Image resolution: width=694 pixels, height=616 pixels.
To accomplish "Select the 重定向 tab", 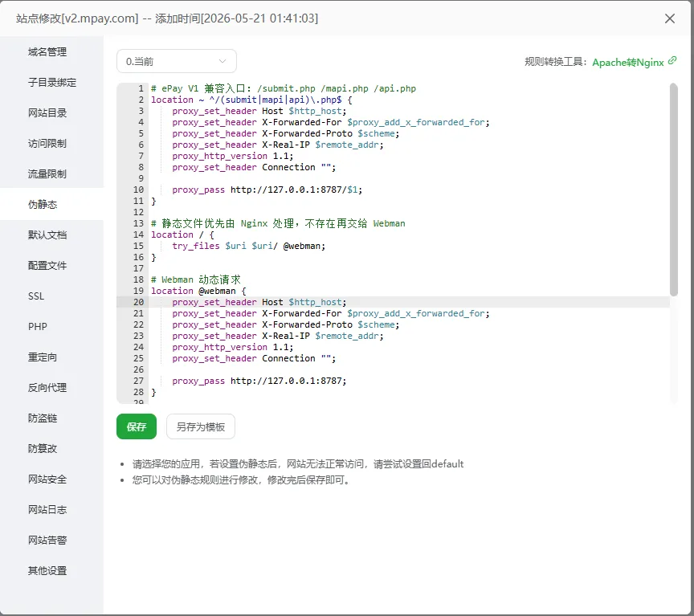I will point(43,357).
